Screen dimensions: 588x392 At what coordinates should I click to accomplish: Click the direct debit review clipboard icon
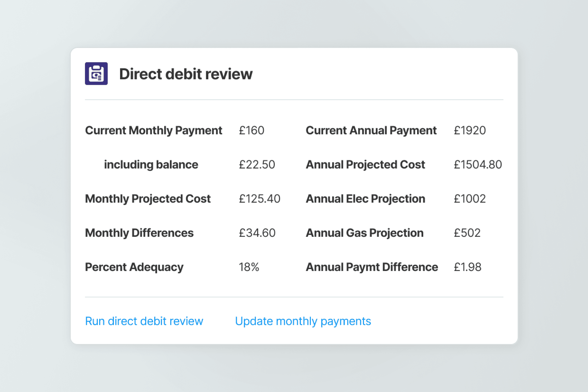pos(96,73)
